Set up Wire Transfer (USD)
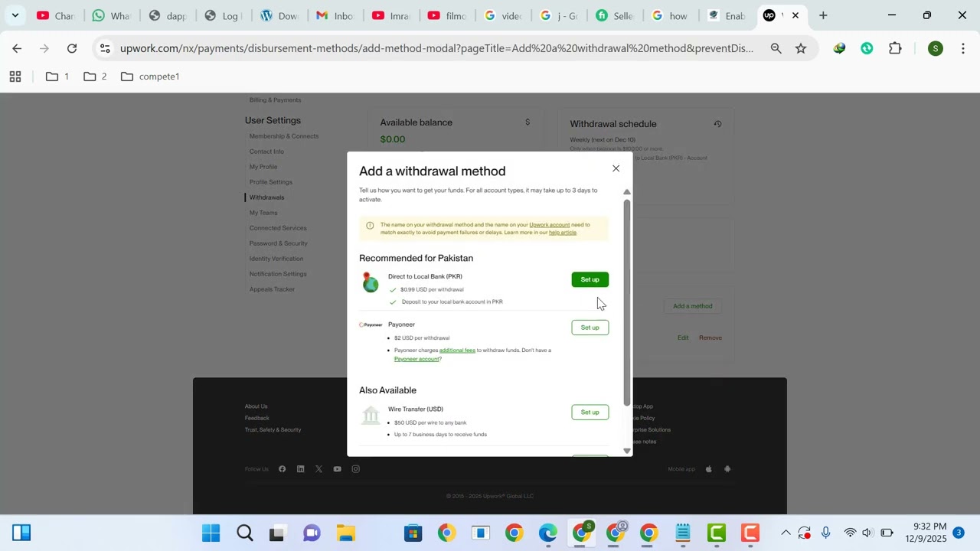 point(590,412)
